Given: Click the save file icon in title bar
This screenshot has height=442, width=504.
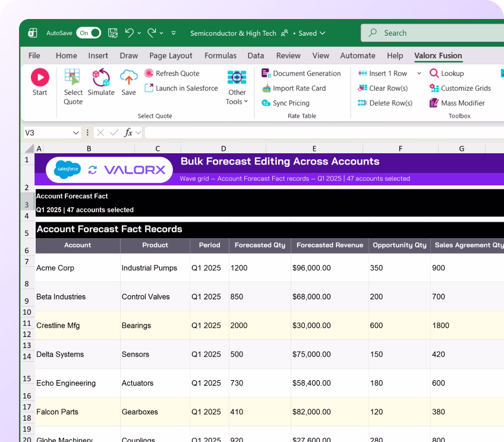Looking at the screenshot, I should click(x=113, y=33).
